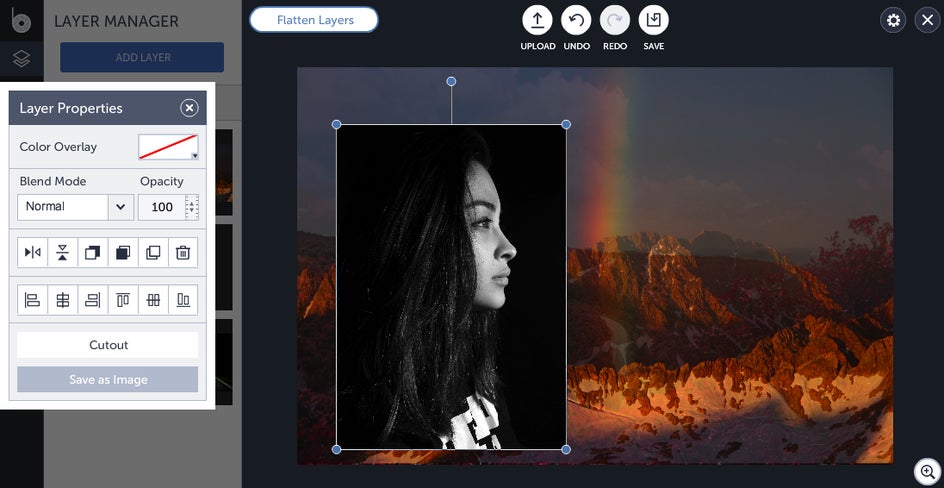Click the LAYER MANAGER heading
Image resolution: width=944 pixels, height=488 pixels.
(x=116, y=21)
